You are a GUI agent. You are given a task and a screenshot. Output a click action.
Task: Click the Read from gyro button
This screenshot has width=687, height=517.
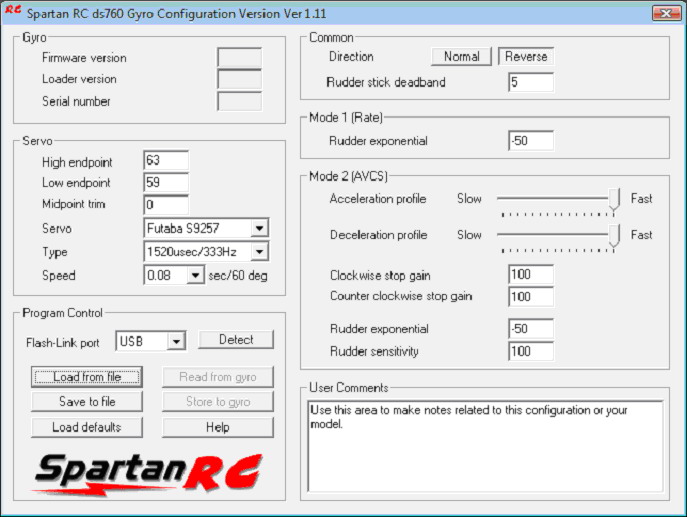(218, 377)
